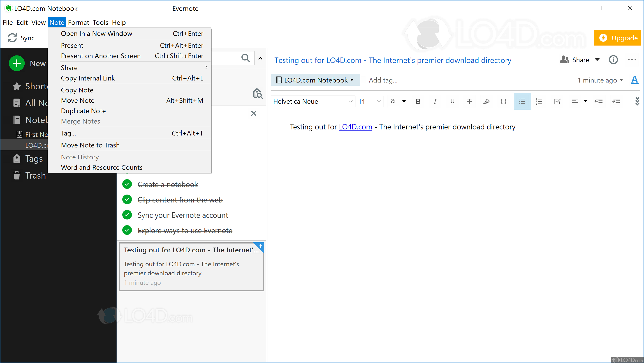Toggle bulleted list formatting
Image resolution: width=644 pixels, height=363 pixels.
pyautogui.click(x=522, y=101)
